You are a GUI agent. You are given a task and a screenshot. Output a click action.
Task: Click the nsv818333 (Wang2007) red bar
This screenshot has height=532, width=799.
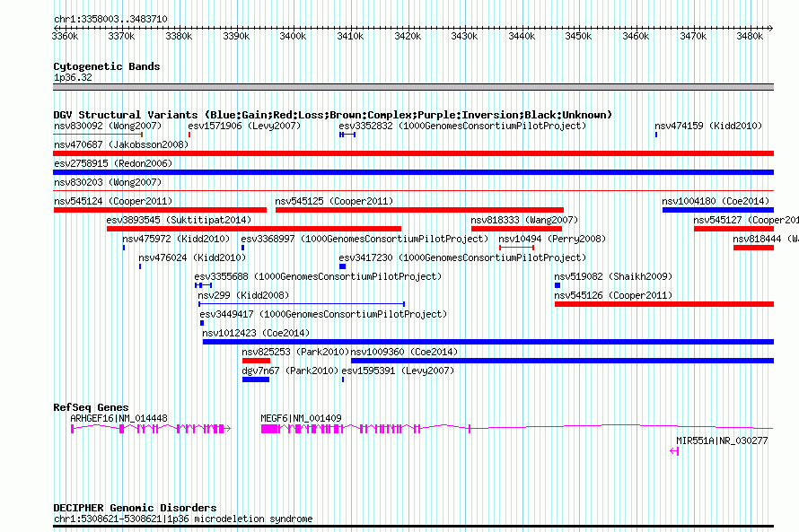(517, 229)
